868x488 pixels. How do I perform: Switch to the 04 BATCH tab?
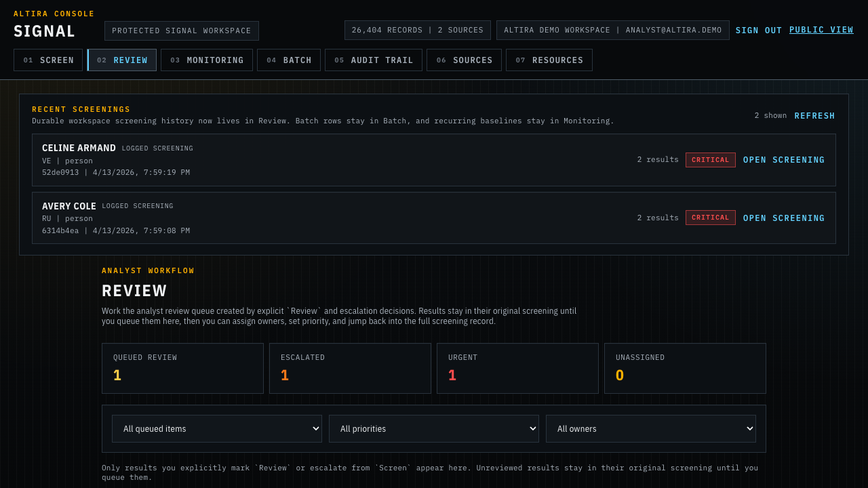(x=289, y=60)
